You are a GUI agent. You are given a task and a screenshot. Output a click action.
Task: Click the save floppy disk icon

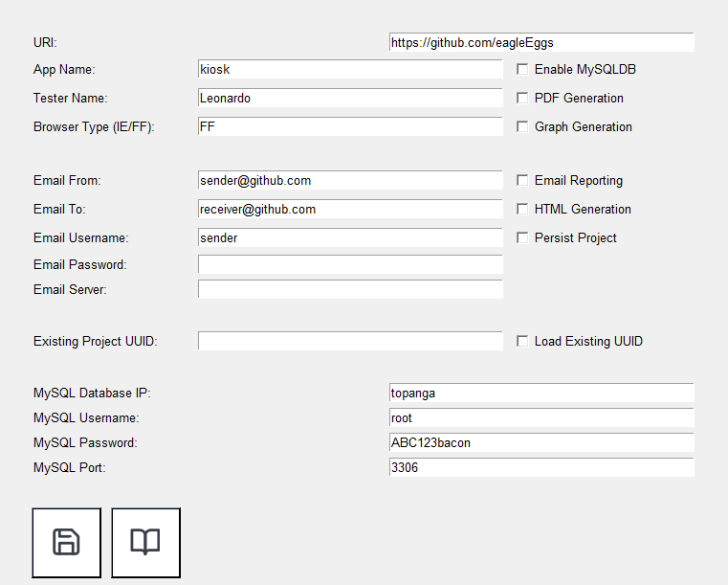coord(66,542)
